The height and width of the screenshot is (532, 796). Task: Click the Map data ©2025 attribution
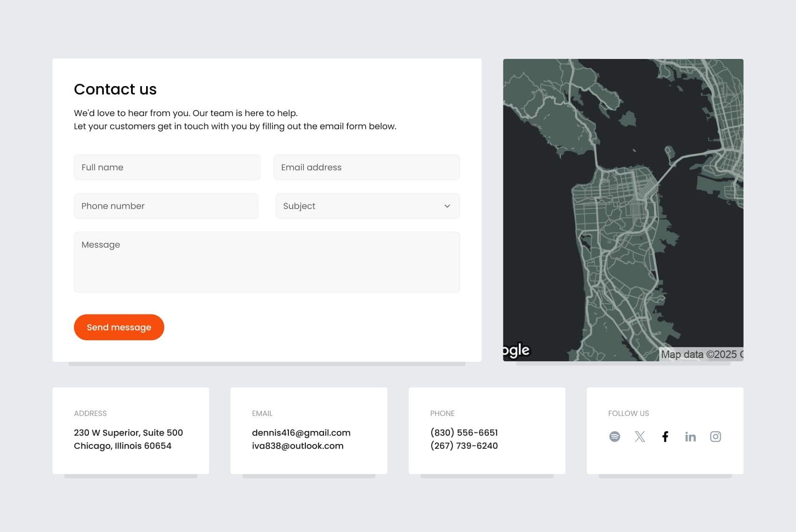[701, 355]
